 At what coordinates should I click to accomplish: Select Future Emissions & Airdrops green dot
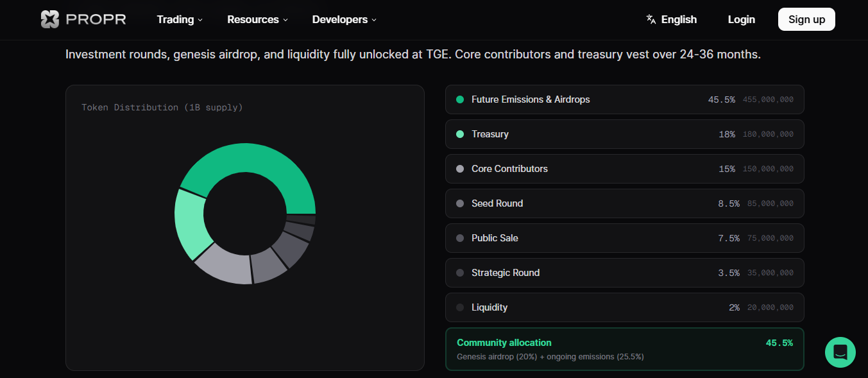pos(459,99)
